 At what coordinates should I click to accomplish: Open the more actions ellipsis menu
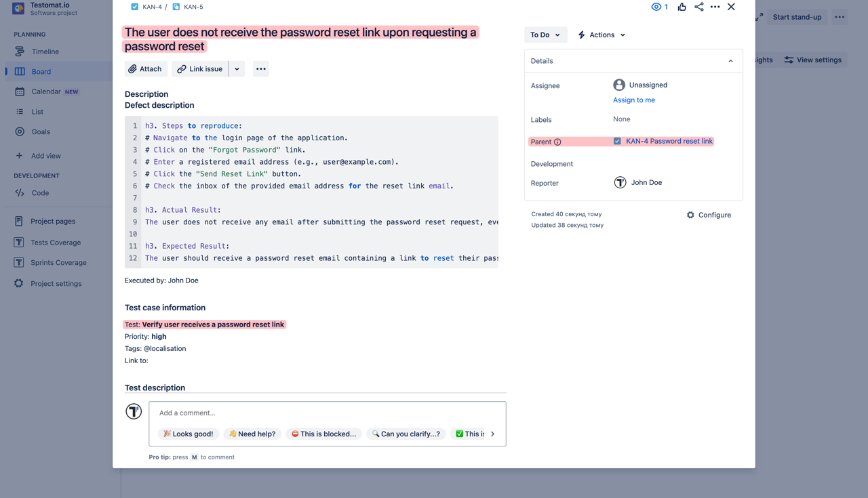[x=715, y=7]
